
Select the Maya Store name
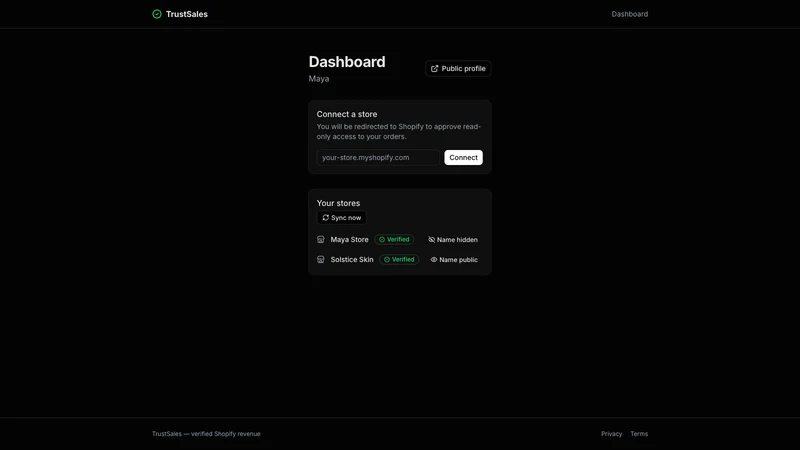349,239
